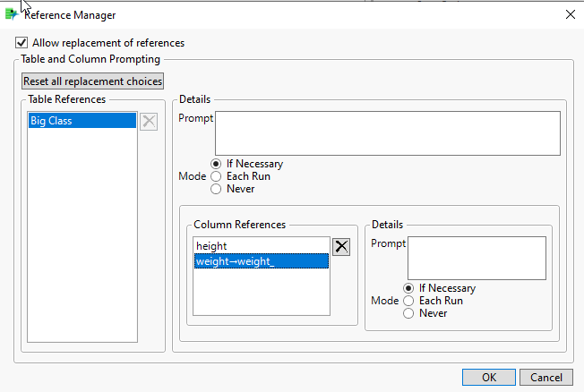The width and height of the screenshot is (584, 392).
Task: Set column prompting mode to Never
Action: tap(409, 313)
